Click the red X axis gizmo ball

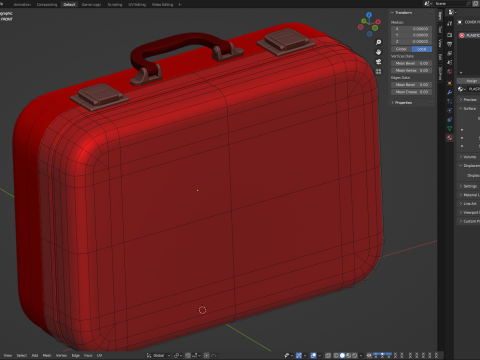378,22
